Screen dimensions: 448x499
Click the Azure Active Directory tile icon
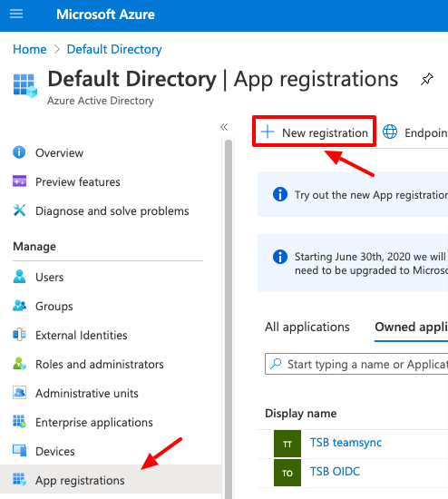[x=25, y=85]
